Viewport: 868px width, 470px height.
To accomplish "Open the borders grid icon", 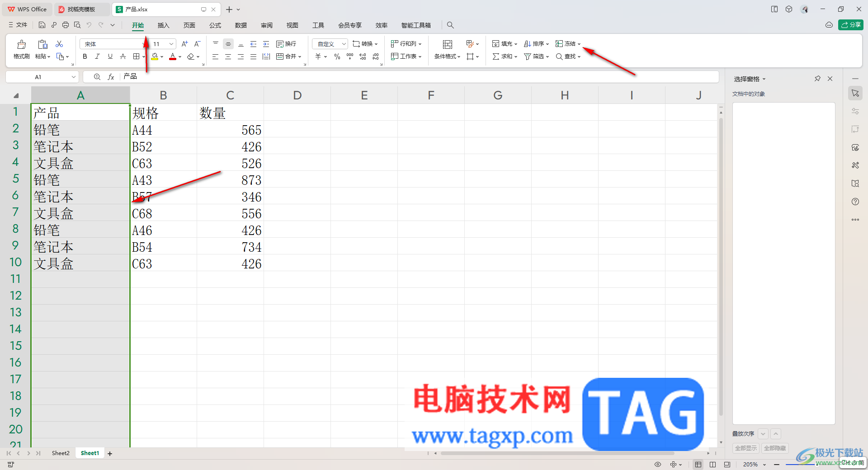I will pos(136,56).
